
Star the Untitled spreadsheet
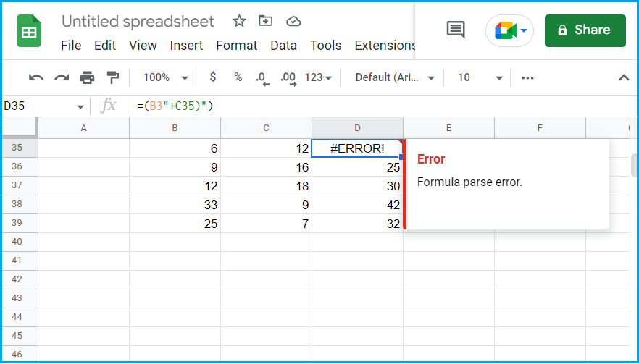point(239,21)
